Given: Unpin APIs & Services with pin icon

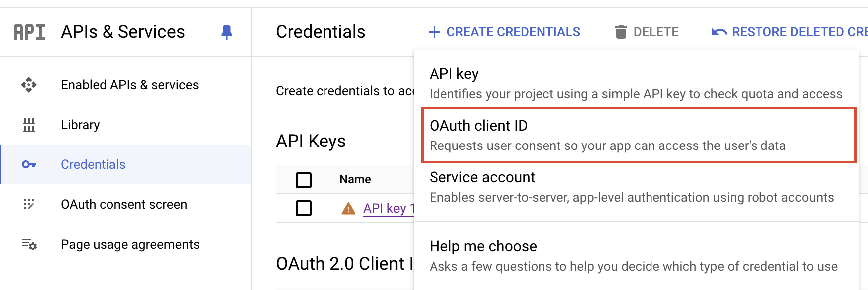Looking at the screenshot, I should [x=227, y=32].
